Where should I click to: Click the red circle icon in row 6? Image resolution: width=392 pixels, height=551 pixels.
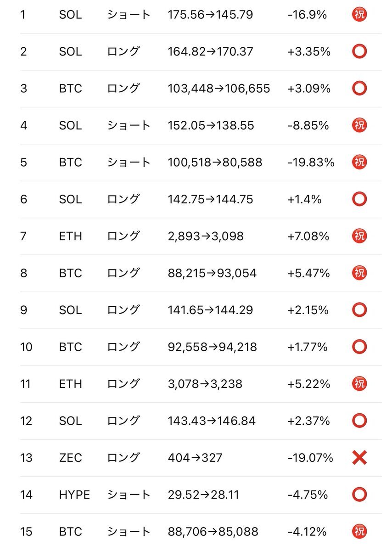click(359, 199)
